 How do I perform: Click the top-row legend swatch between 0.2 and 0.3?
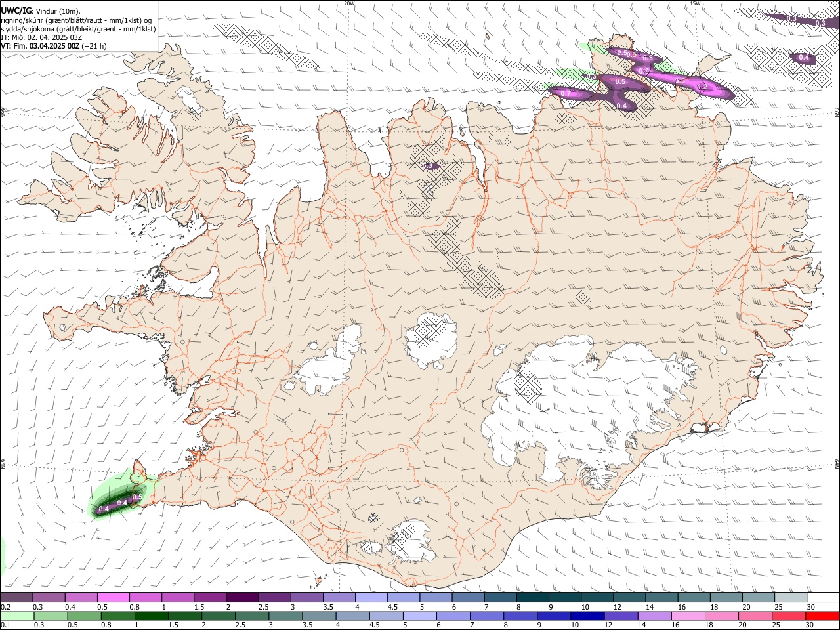coord(16,598)
